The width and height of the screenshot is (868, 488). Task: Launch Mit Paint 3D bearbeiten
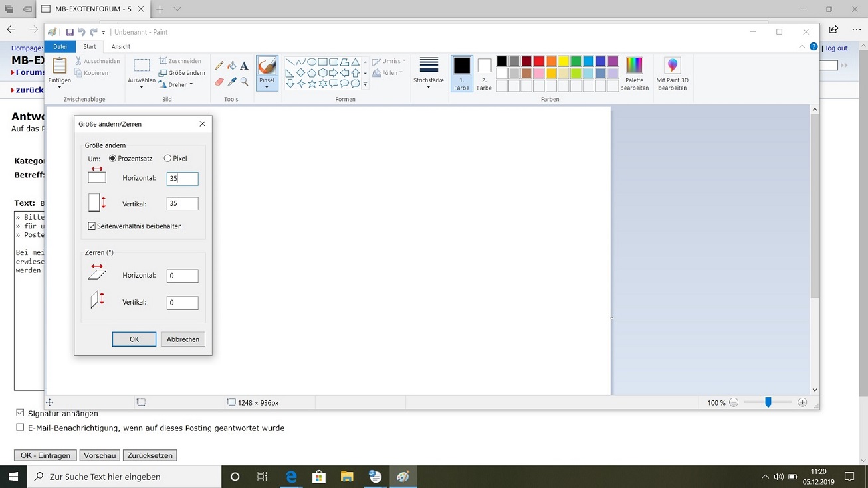coord(672,73)
